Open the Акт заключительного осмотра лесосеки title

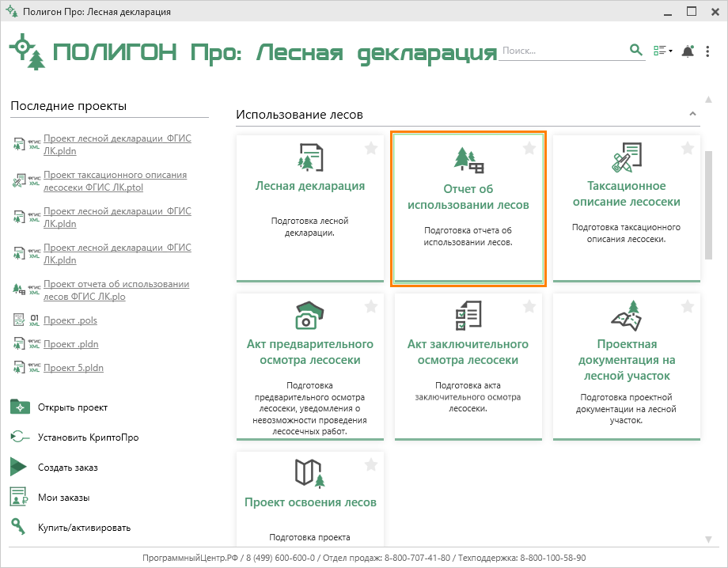(468, 352)
